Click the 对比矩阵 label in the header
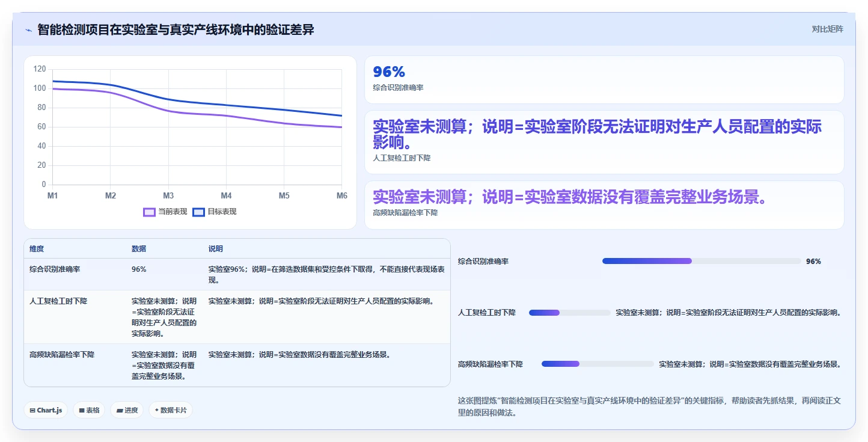The width and height of the screenshot is (868, 442). point(827,29)
